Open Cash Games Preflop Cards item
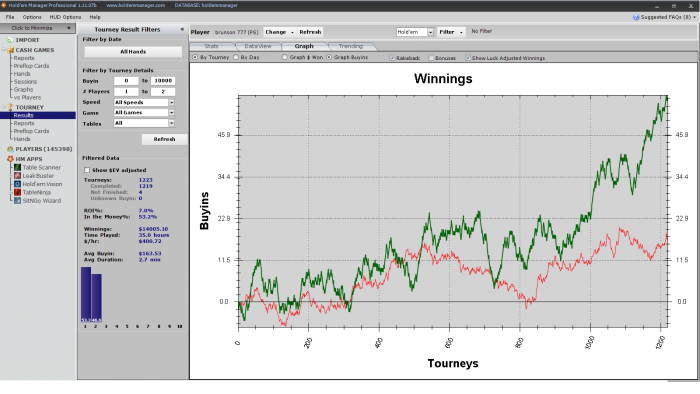 [x=31, y=66]
